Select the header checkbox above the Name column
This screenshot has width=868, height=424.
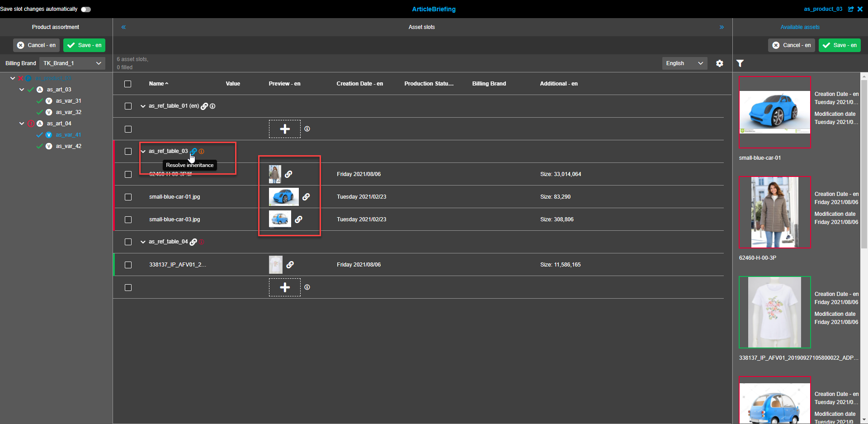tap(127, 84)
